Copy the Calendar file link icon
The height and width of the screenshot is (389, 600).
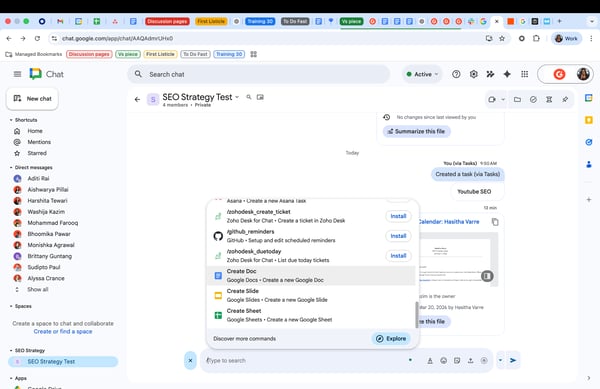(x=495, y=222)
